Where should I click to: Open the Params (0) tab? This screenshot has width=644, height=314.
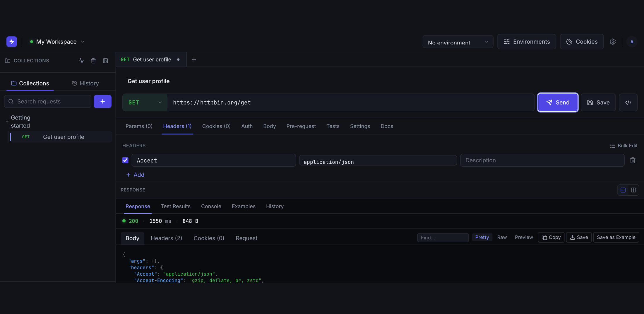click(x=139, y=126)
